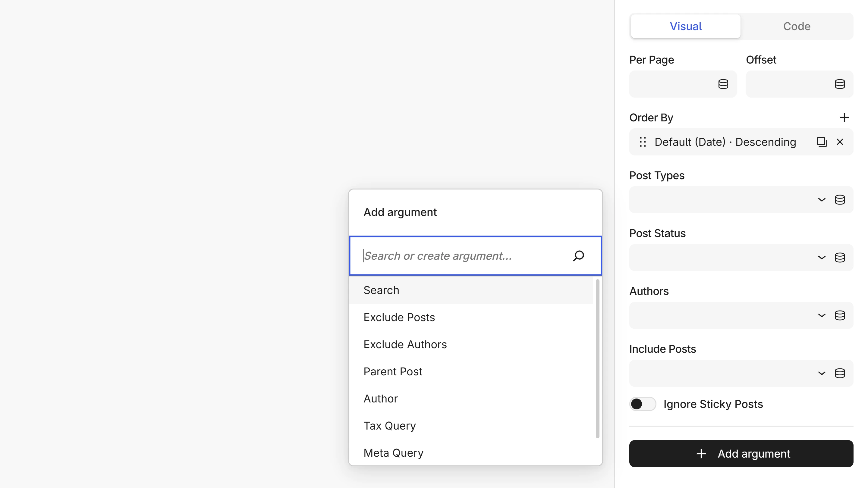Expand the Post Types dropdown
The height and width of the screenshot is (488, 868).
coord(822,200)
